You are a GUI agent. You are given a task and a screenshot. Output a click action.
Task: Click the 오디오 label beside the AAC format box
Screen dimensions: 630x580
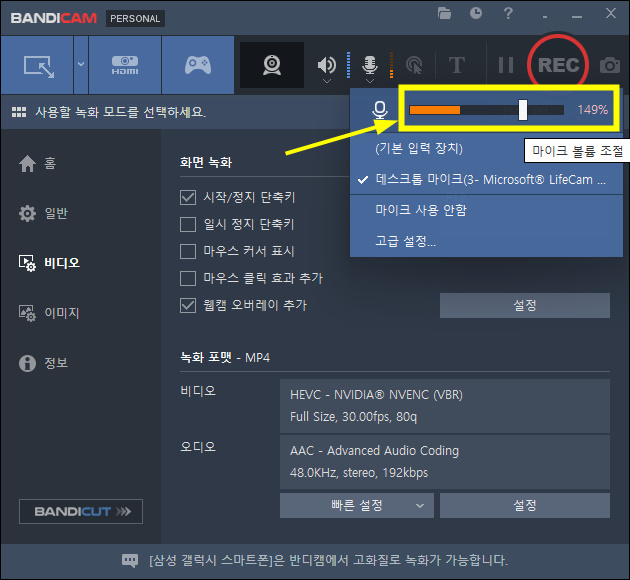click(198, 447)
